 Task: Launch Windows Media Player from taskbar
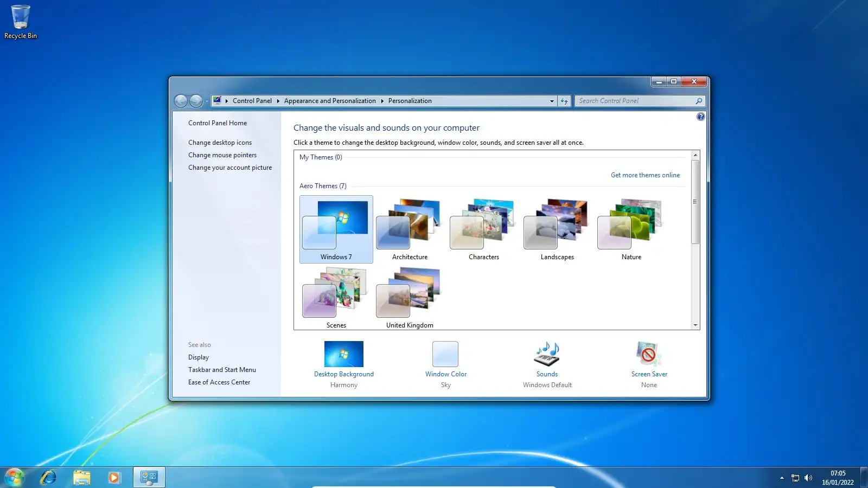click(114, 478)
